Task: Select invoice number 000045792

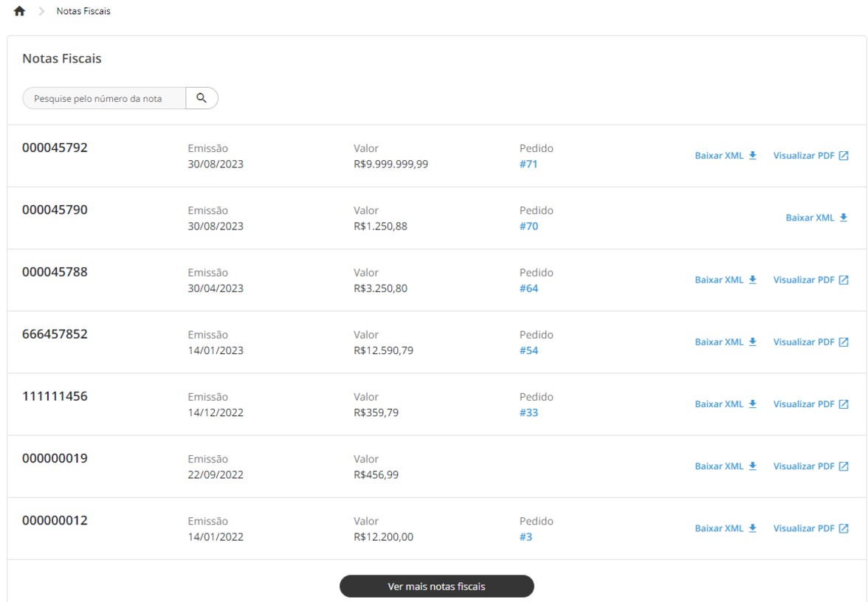Action: (55, 148)
